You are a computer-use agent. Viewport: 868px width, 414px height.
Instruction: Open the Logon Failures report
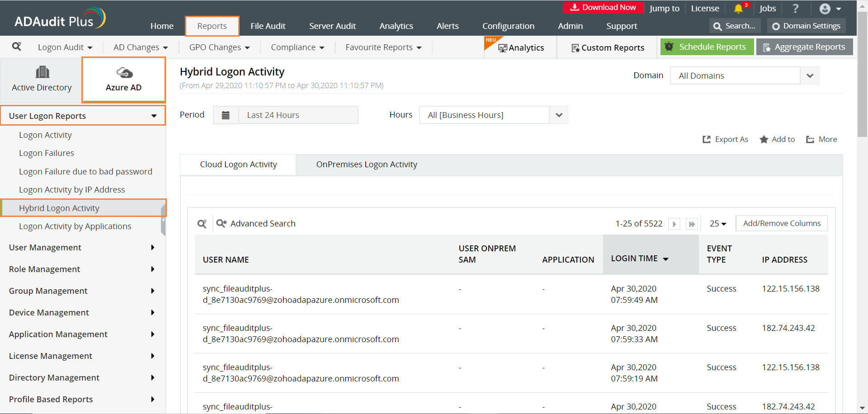(x=47, y=153)
